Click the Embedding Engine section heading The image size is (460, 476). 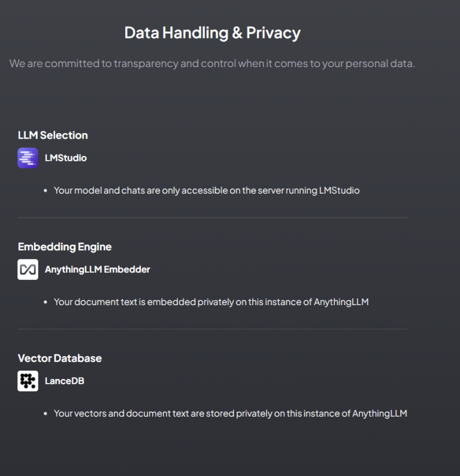tap(65, 247)
